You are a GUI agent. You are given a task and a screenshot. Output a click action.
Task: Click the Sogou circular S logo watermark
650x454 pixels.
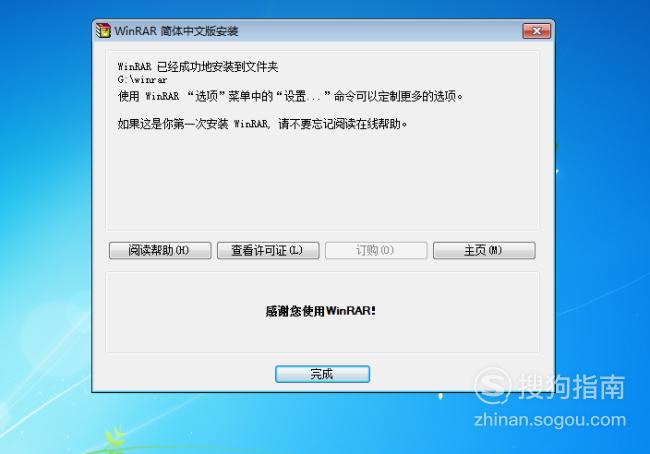492,386
